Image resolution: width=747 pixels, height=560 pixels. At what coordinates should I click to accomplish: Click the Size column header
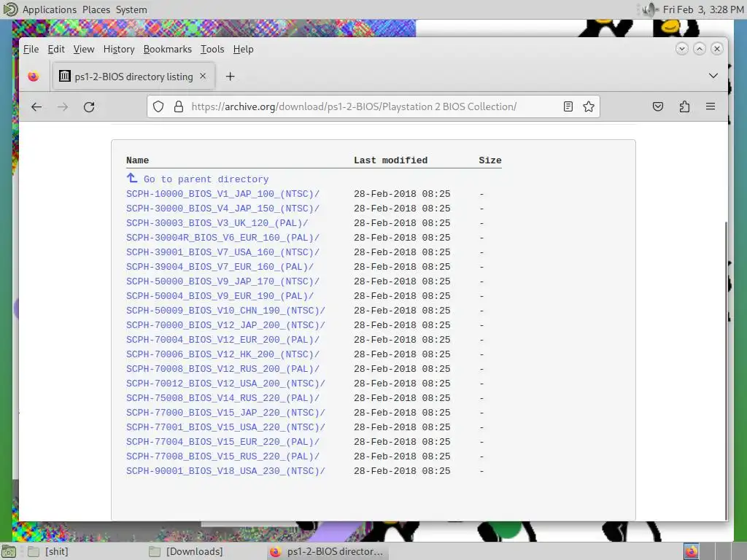click(490, 160)
